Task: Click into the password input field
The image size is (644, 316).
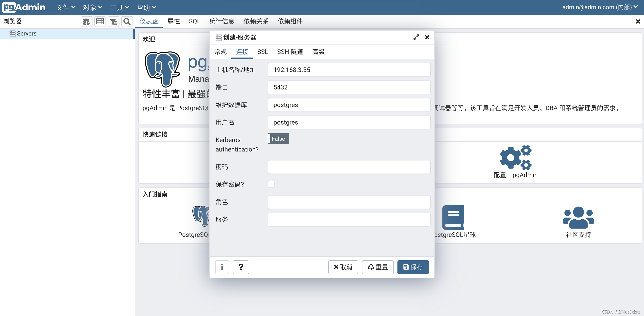Action: (x=349, y=167)
